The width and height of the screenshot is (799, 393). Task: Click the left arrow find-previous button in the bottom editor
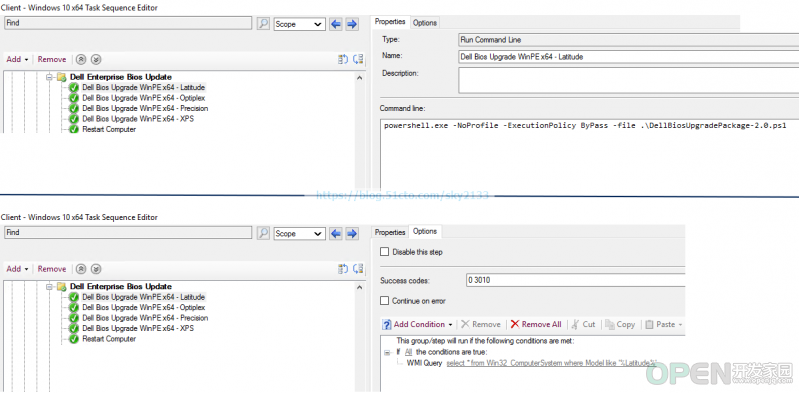[x=335, y=233]
